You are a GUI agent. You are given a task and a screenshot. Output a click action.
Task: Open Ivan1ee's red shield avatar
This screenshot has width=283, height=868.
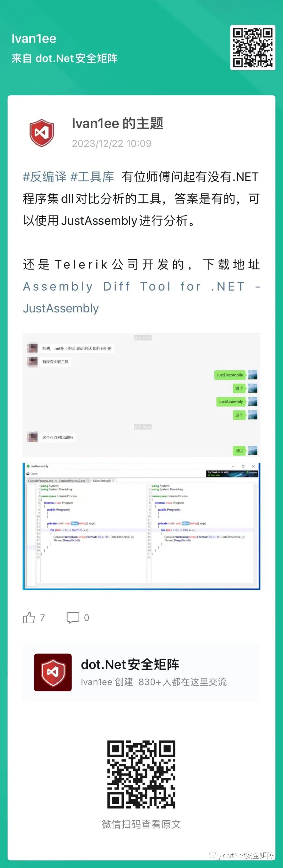click(x=42, y=133)
